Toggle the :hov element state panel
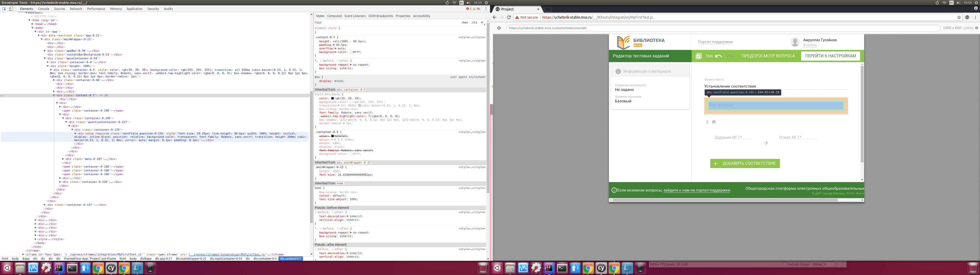 click(464, 22)
